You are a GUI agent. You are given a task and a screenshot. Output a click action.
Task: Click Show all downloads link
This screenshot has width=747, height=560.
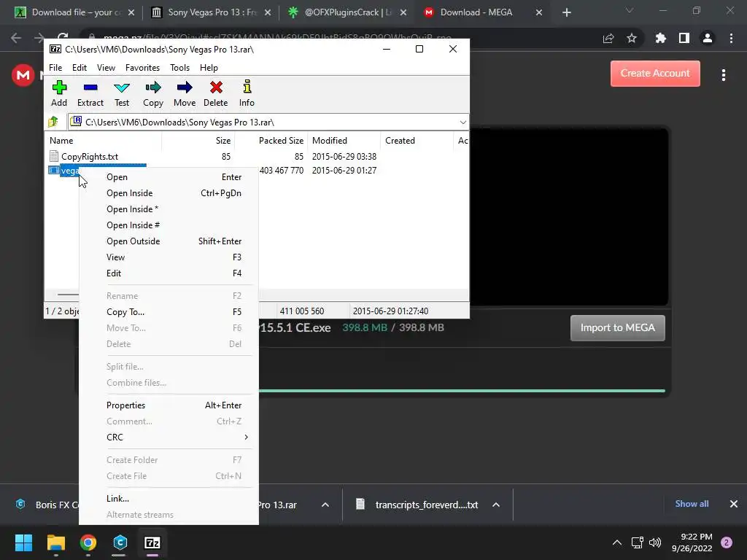point(692,504)
